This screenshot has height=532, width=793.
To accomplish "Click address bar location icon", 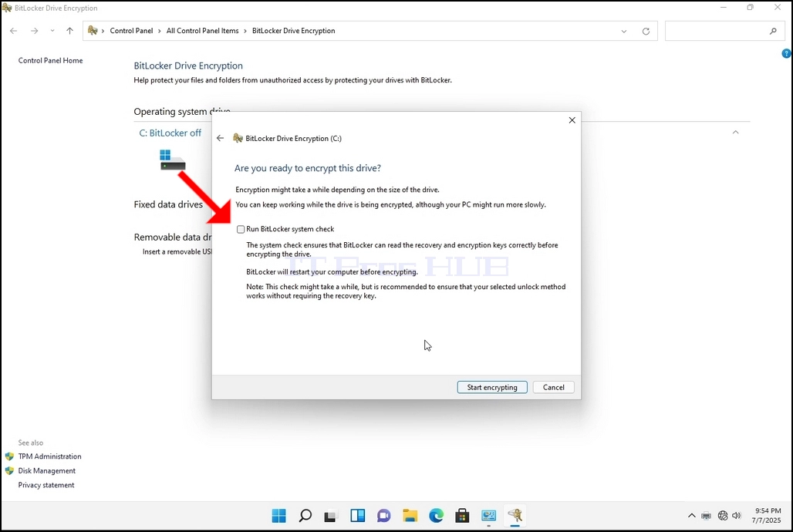I will 93,31.
